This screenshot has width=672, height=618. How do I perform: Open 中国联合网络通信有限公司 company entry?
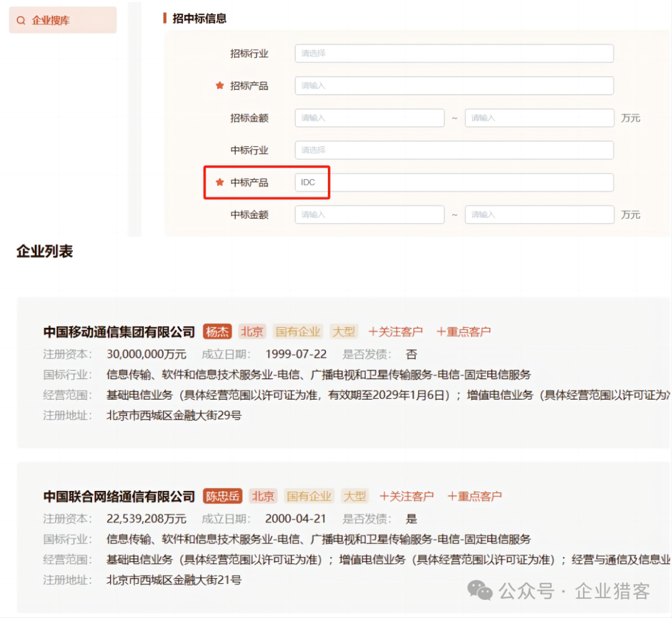click(x=119, y=496)
